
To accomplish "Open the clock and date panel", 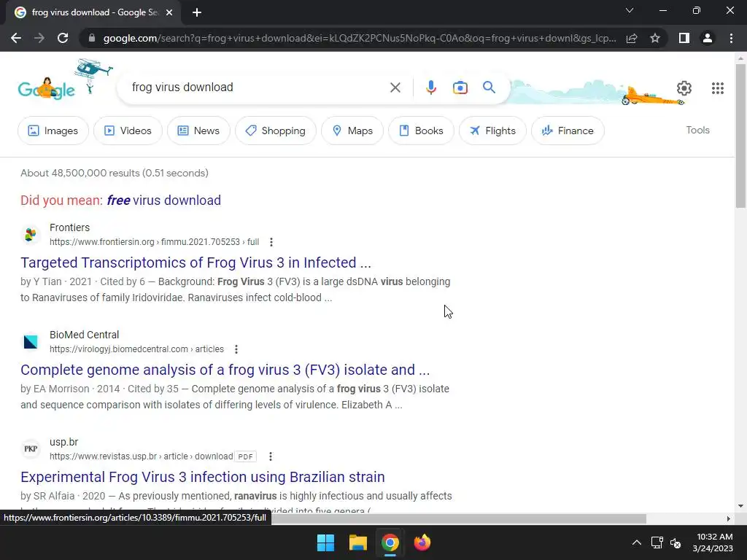I will tap(713, 542).
